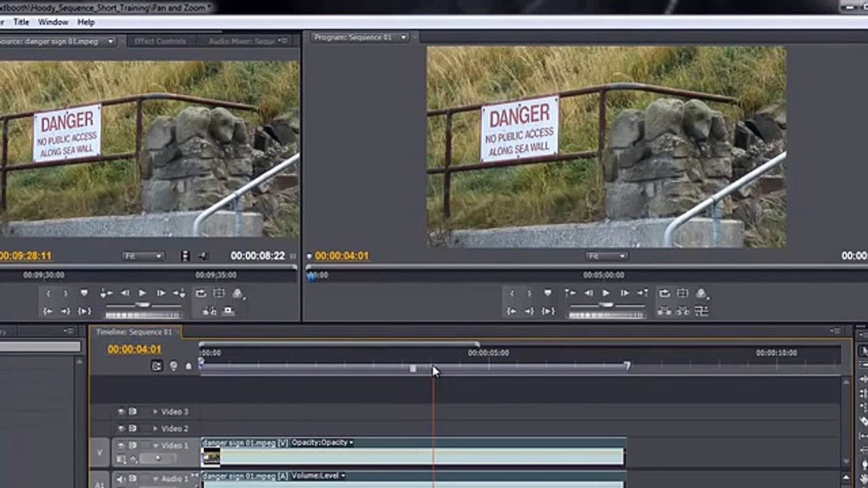Image resolution: width=868 pixels, height=488 pixels.
Task: Open Source monitor Fit zoom dropdown
Action: pos(143,256)
